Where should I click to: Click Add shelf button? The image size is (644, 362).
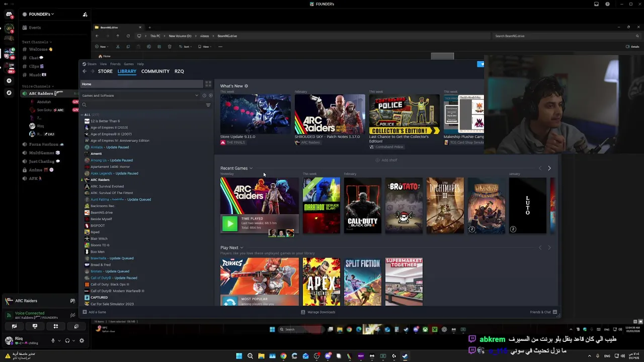coord(386,160)
